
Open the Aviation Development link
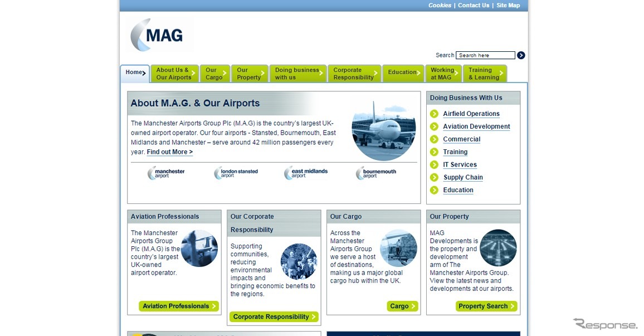click(x=476, y=126)
